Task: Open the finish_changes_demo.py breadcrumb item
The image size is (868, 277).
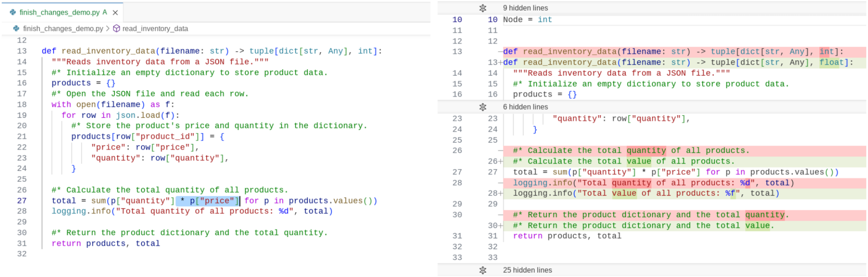Action: (63, 28)
